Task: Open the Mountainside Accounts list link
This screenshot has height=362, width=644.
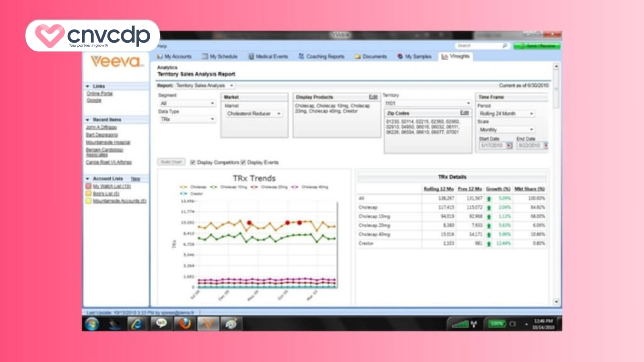Action: point(120,201)
